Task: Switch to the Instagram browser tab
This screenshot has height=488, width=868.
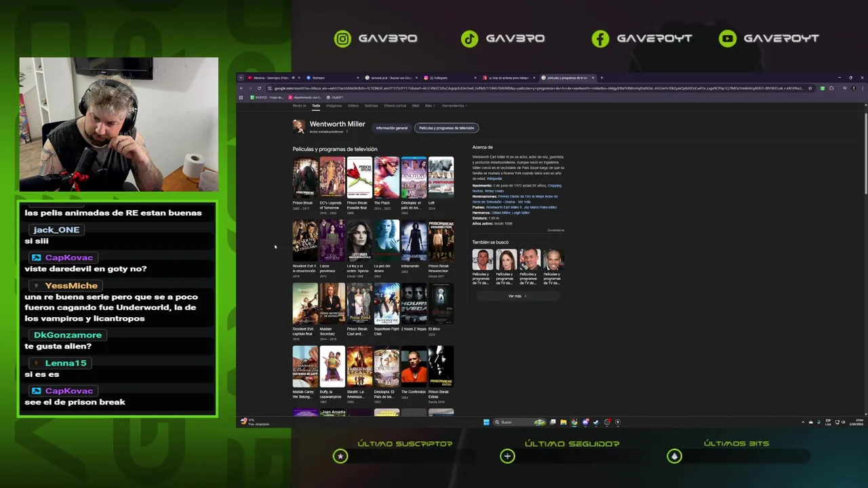Action: click(x=448, y=78)
